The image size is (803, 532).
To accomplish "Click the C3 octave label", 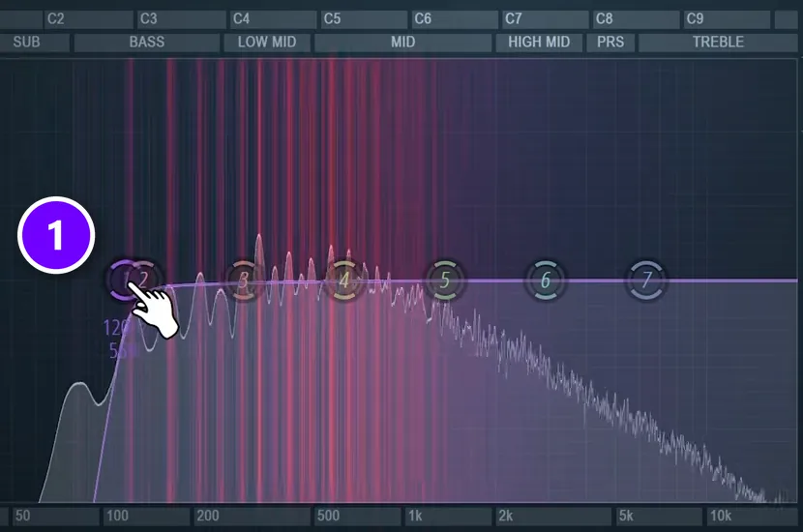I will click(x=149, y=19).
